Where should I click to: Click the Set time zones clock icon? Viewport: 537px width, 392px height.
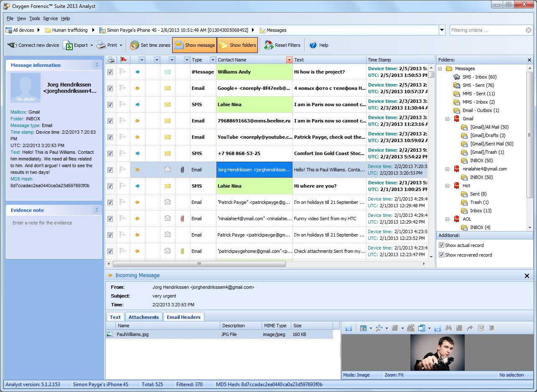point(135,45)
